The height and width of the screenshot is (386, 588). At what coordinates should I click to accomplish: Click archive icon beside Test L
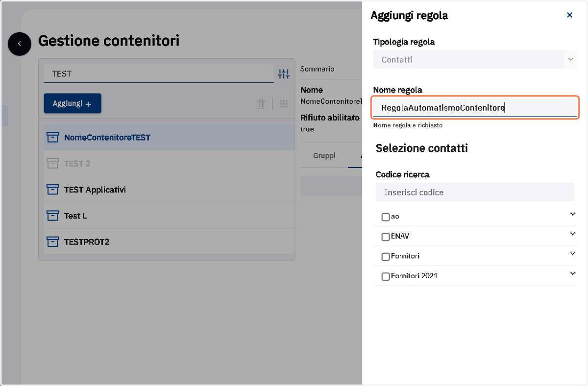[52, 216]
